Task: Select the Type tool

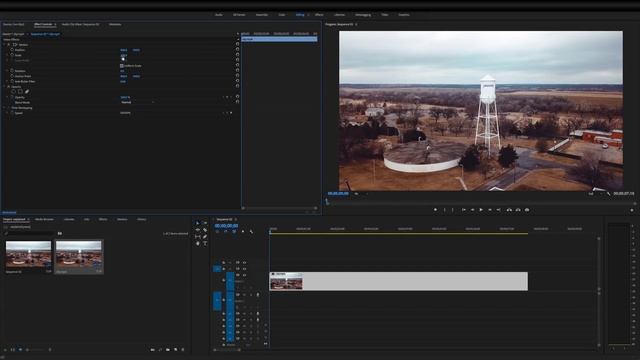Action: pos(205,243)
